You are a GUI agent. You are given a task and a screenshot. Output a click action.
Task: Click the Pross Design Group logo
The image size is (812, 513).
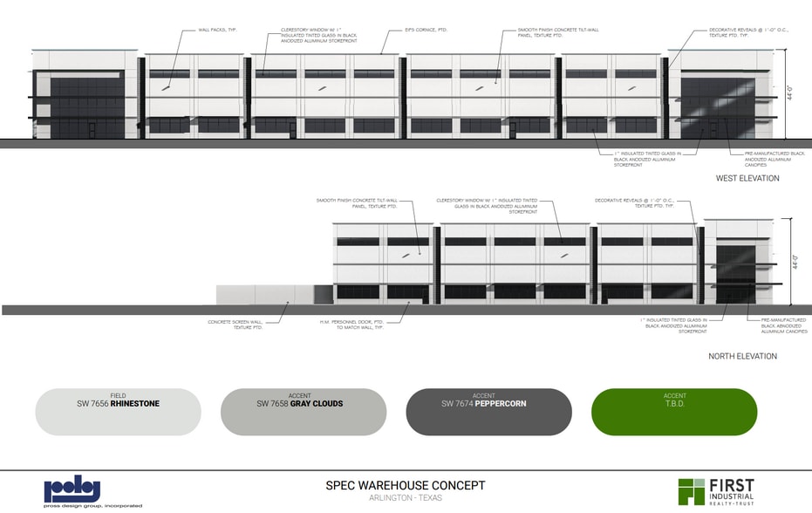click(x=72, y=491)
